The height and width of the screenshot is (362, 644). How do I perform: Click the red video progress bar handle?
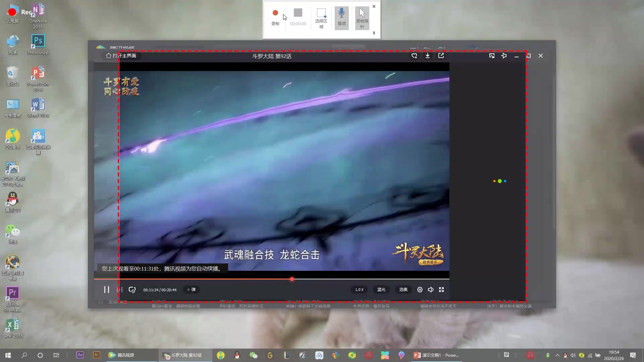point(292,279)
